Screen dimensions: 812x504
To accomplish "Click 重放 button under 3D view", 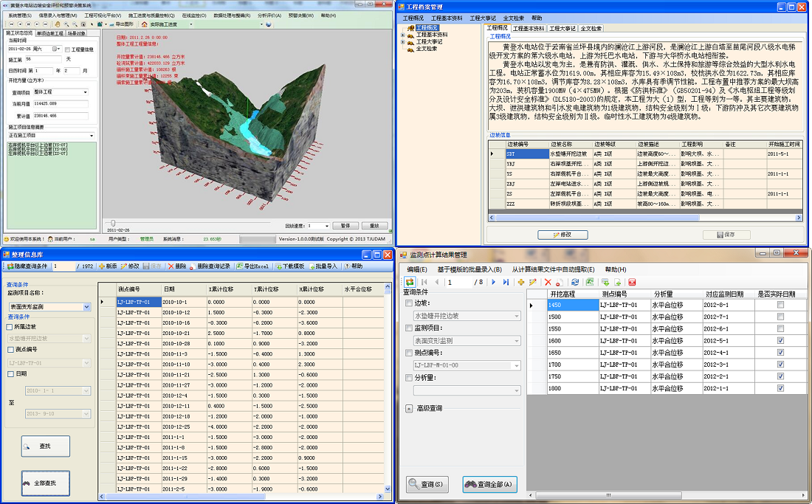I will coord(374,226).
